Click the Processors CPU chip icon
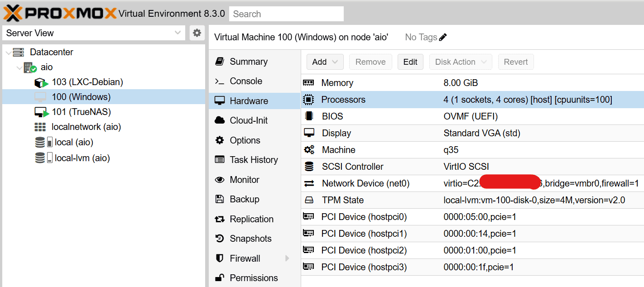Viewport: 644px width, 287px height. (309, 100)
